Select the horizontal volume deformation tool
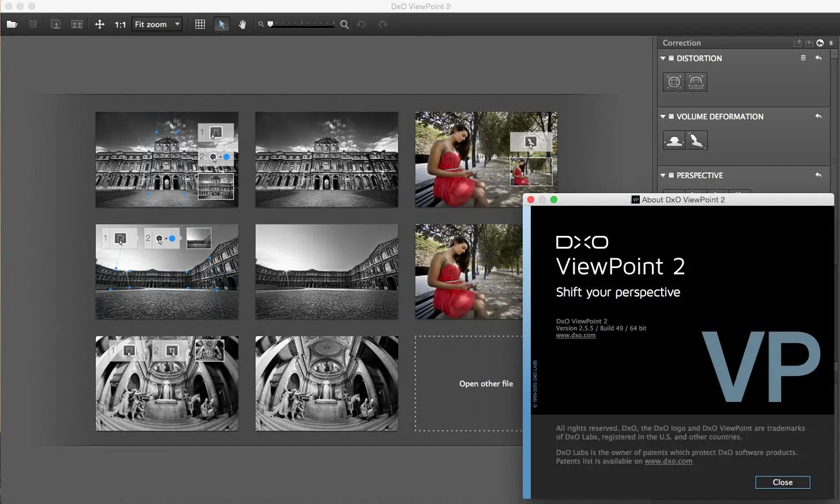Viewport: 840px width, 504px height. [674, 140]
